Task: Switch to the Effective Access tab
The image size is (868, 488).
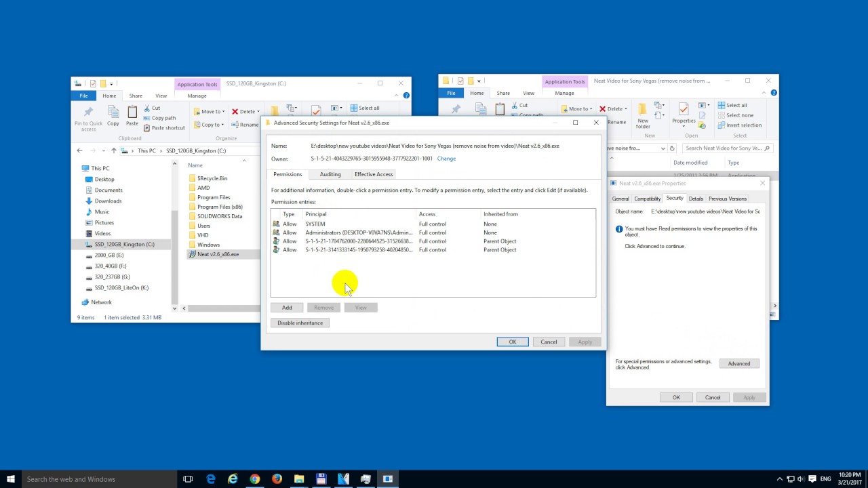Action: point(374,174)
